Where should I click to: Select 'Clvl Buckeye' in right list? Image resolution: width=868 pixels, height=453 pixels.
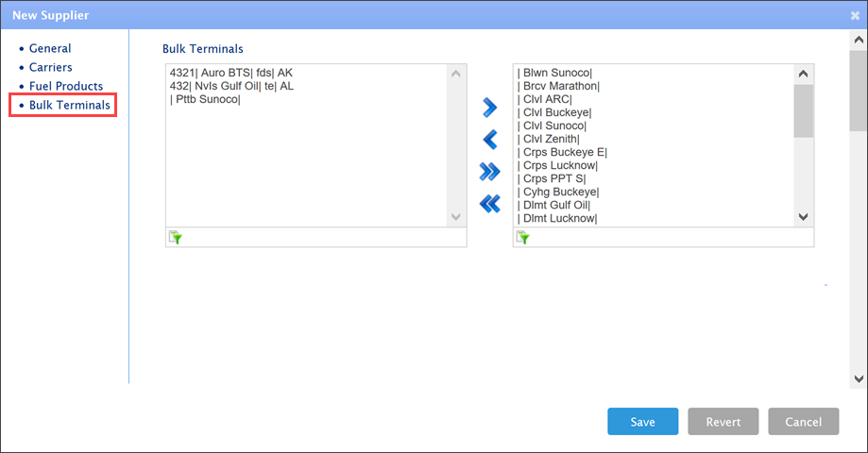click(554, 112)
